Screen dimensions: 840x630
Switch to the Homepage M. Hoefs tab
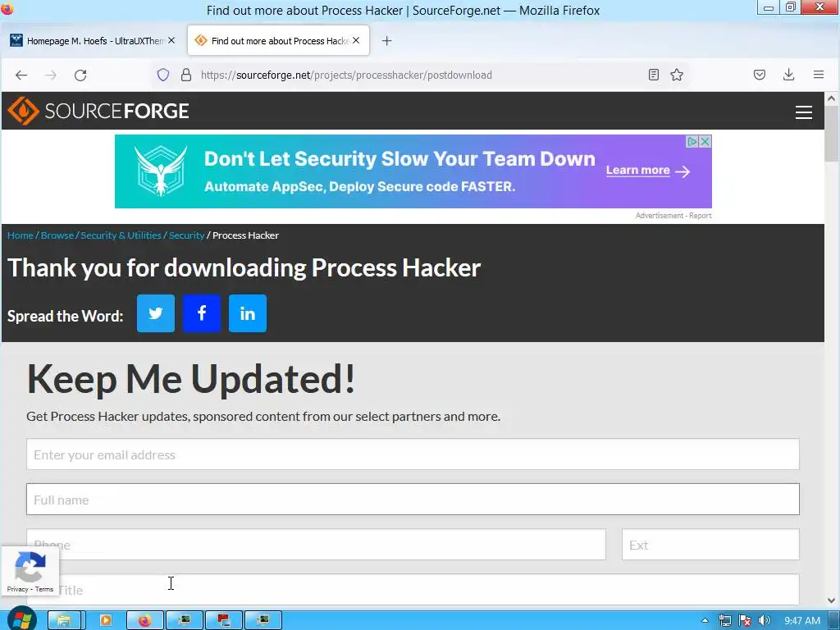click(94, 41)
